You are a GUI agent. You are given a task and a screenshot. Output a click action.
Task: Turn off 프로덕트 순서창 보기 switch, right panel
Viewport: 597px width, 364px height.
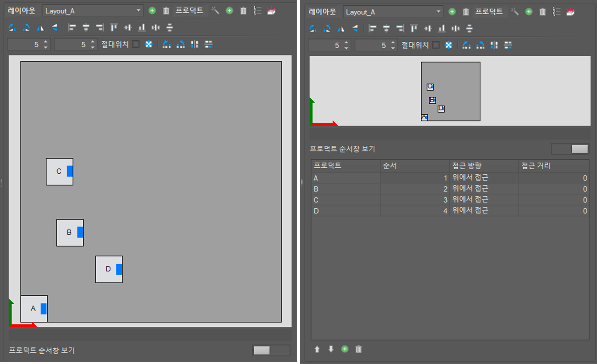[570, 149]
